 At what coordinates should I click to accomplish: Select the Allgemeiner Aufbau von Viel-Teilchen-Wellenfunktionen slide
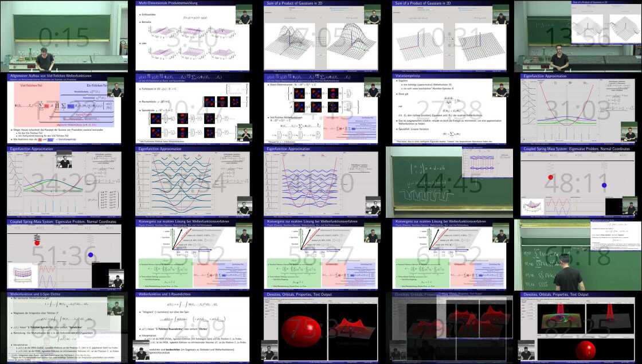pyautogui.click(x=64, y=109)
